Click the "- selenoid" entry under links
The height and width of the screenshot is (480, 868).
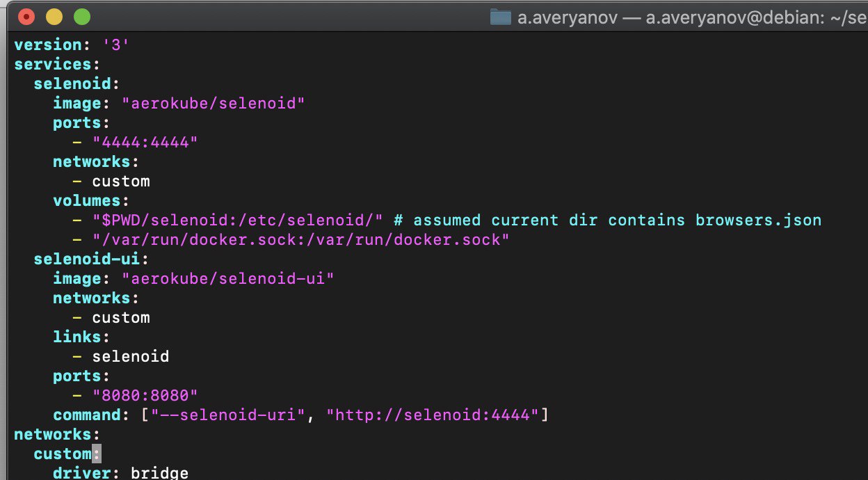coord(121,357)
